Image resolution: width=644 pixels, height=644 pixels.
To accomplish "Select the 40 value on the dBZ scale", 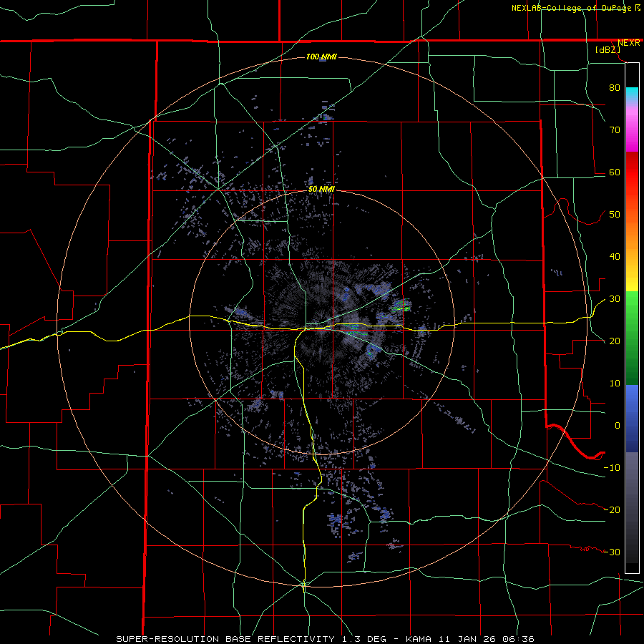I will (x=615, y=257).
